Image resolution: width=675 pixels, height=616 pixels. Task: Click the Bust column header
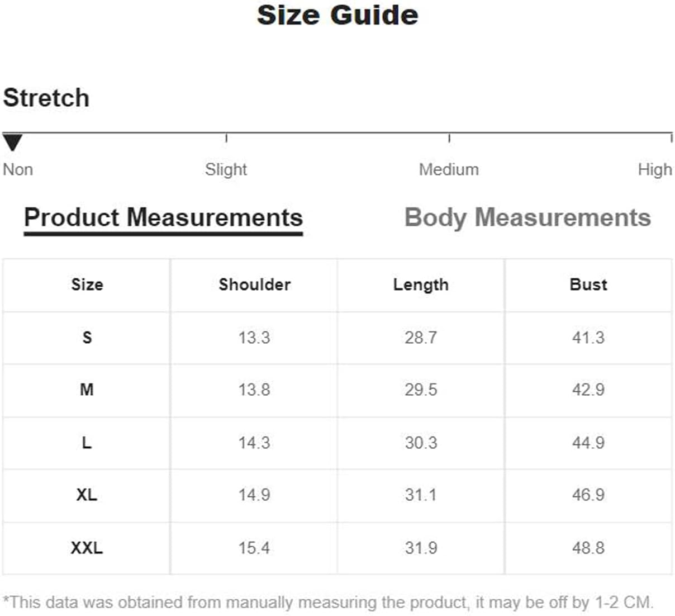588,285
